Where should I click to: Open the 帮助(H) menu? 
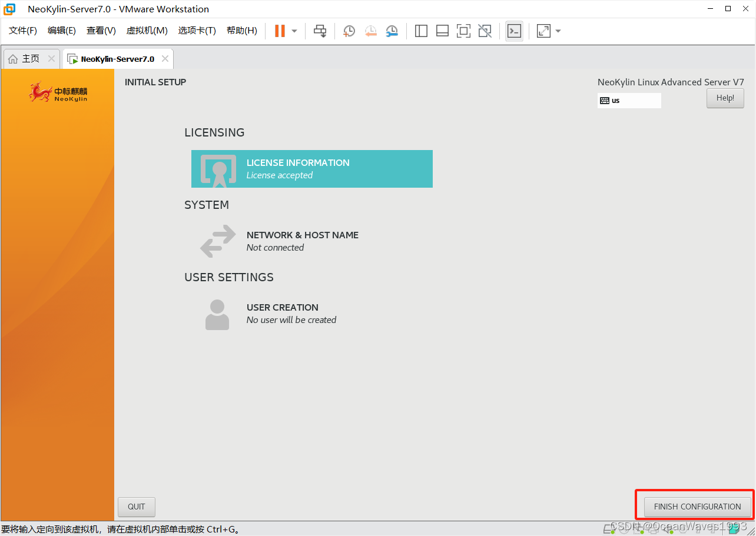point(242,31)
